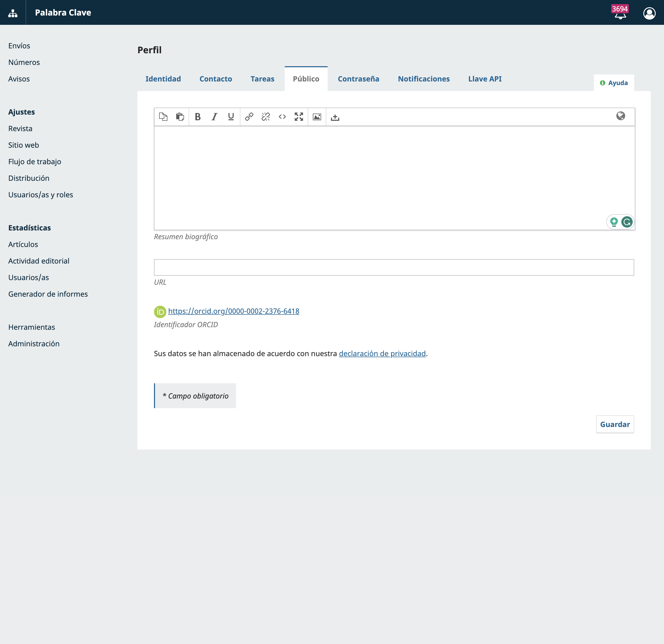This screenshot has width=664, height=644.
Task: Open source code view in editor
Action: point(282,117)
